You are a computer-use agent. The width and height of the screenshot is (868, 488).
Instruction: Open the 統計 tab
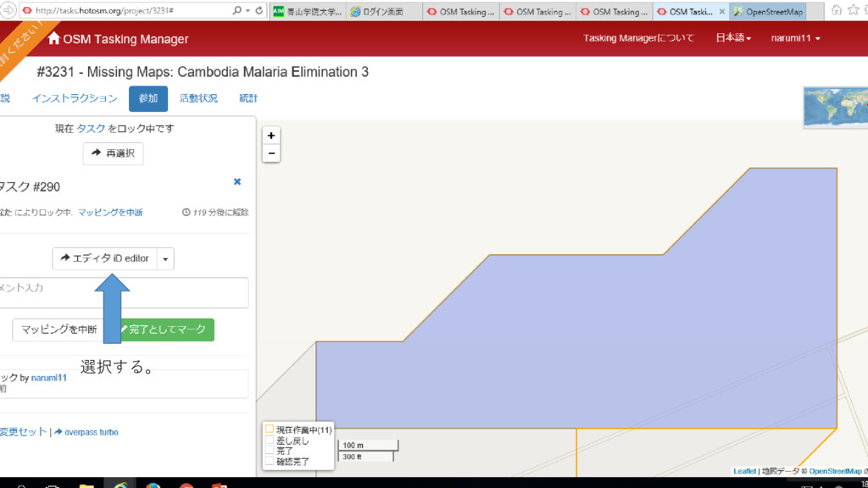tap(248, 98)
